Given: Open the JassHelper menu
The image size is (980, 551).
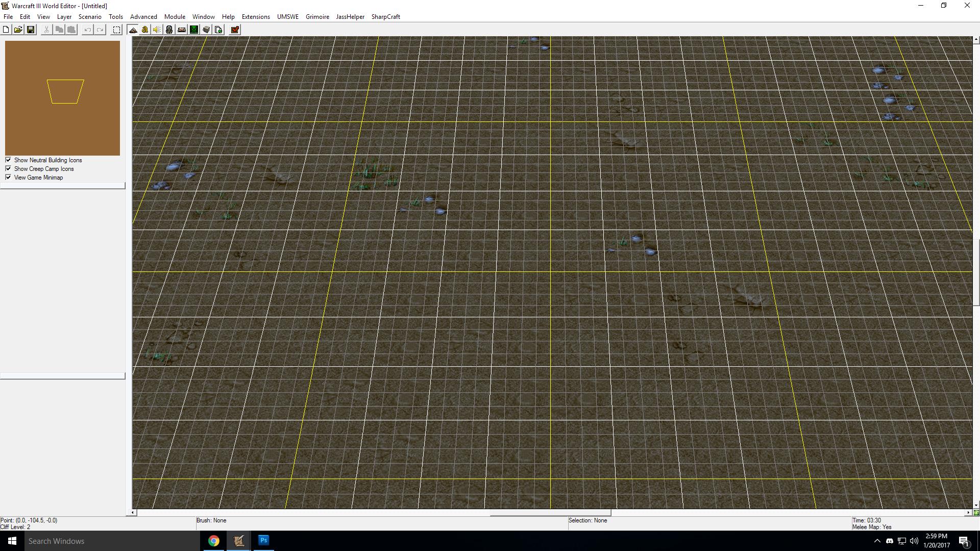Looking at the screenshot, I should [x=350, y=16].
